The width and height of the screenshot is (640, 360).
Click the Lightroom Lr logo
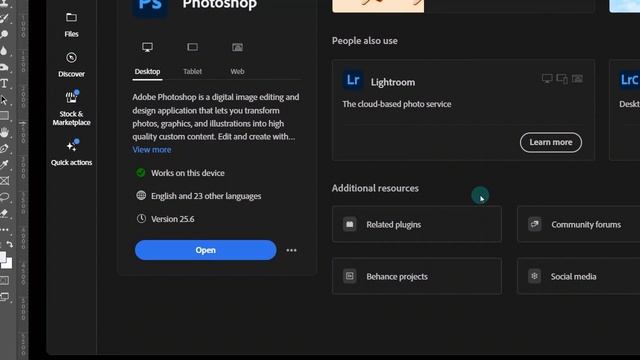(x=353, y=80)
